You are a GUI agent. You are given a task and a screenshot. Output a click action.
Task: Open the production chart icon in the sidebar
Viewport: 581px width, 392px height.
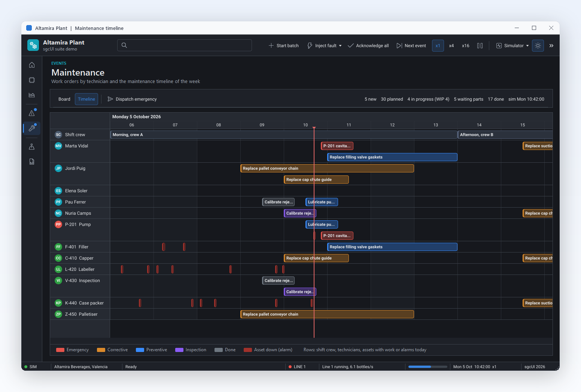point(32,95)
